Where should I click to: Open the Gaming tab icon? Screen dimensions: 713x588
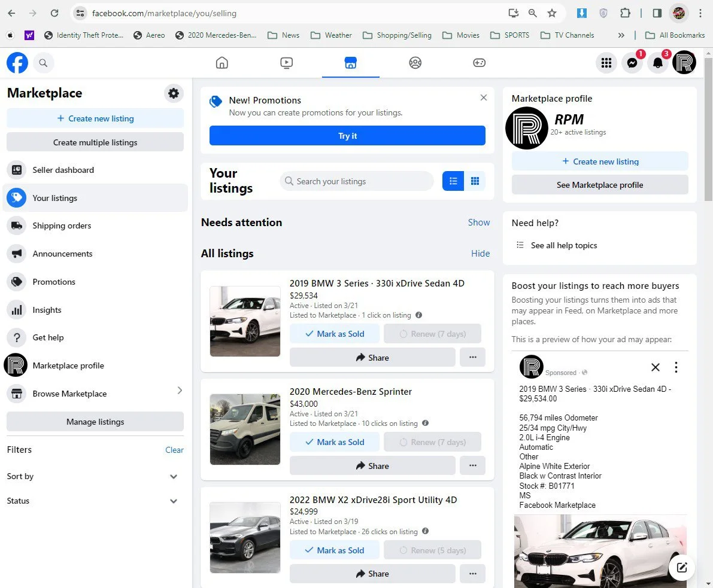click(x=480, y=63)
